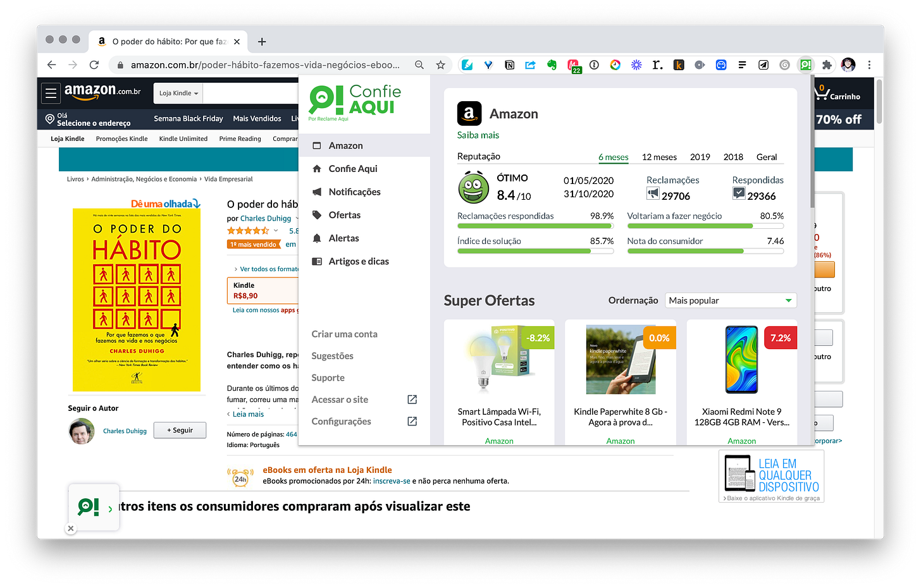Click 'Sugestões' in popup sidebar
921x588 pixels.
pyautogui.click(x=332, y=356)
